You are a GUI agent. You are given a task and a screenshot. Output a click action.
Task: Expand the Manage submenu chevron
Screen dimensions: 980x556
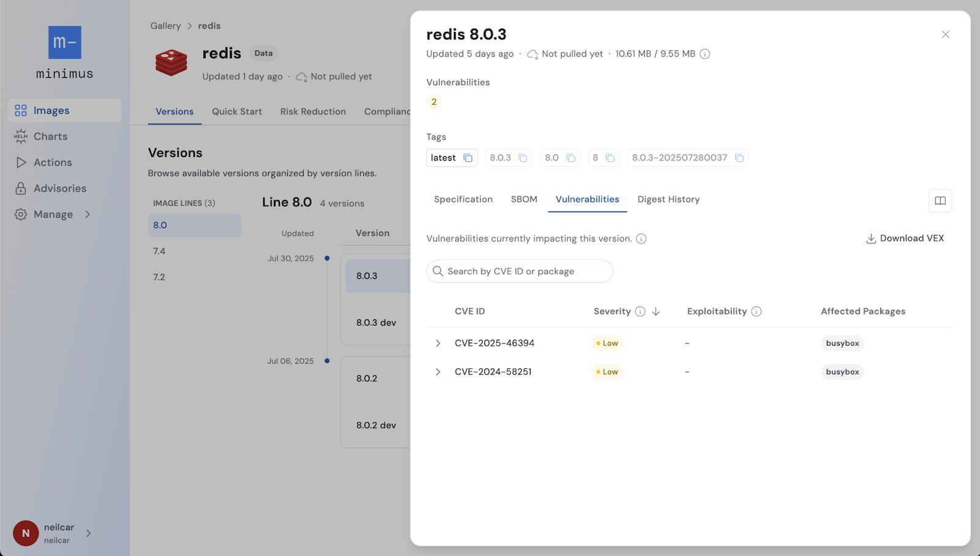88,215
